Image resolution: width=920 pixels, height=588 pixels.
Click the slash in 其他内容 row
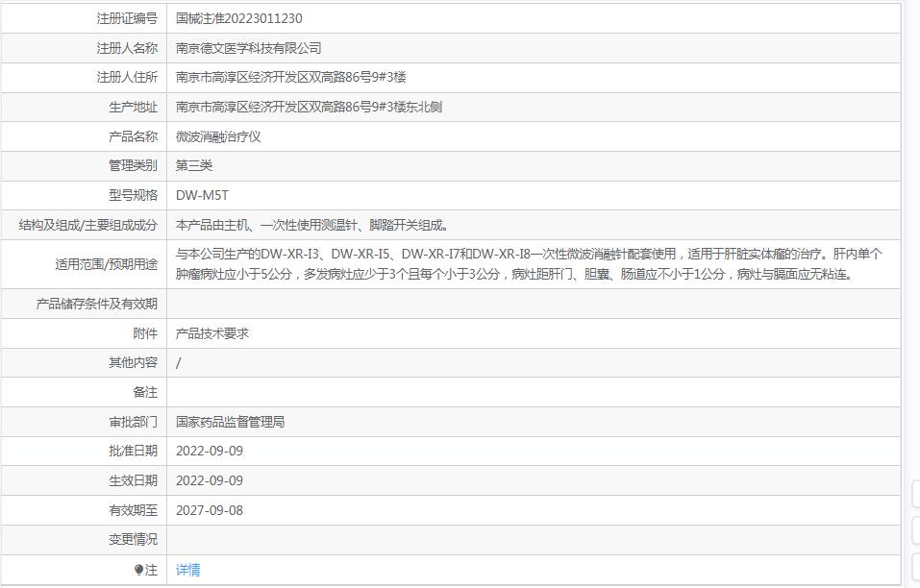coord(179,363)
